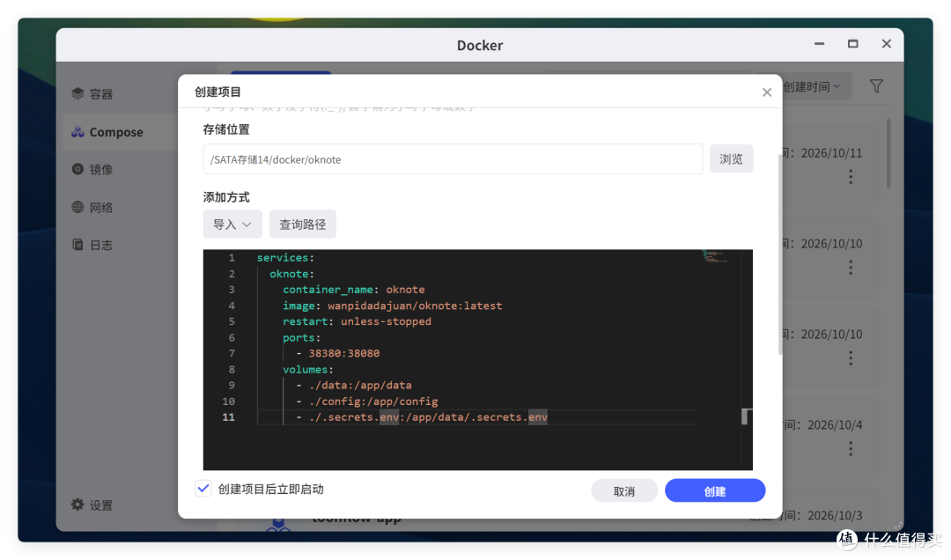
Task: Click the main Docker window scrollbar
Action: pyautogui.click(x=888, y=153)
